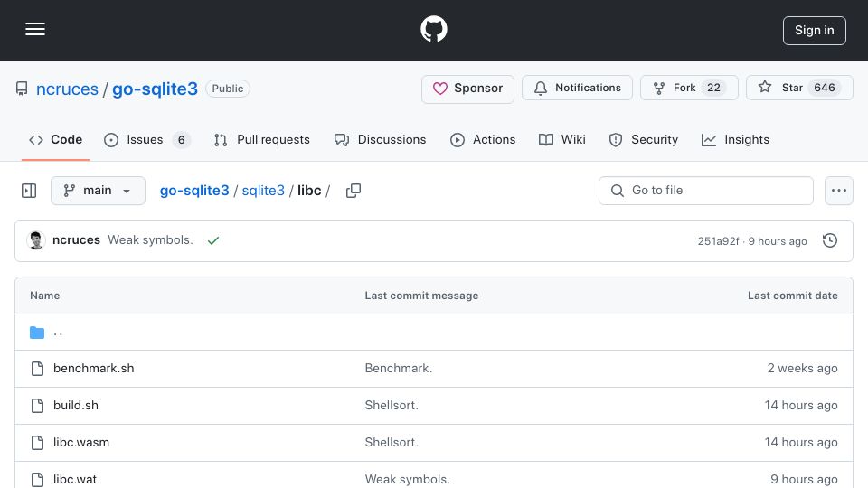Open Notifications settings for the repo
The height and width of the screenshot is (488, 868).
click(577, 88)
